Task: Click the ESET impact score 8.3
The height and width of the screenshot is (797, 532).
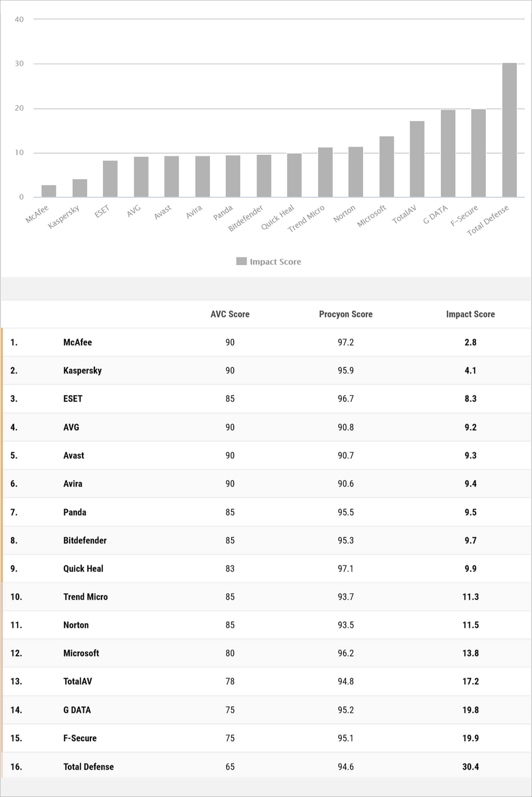Action: pyautogui.click(x=470, y=398)
